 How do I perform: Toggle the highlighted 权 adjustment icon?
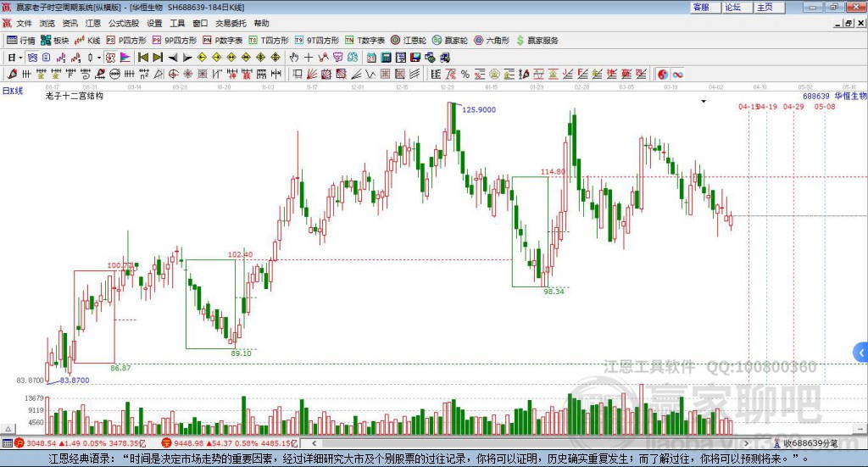pos(111,57)
